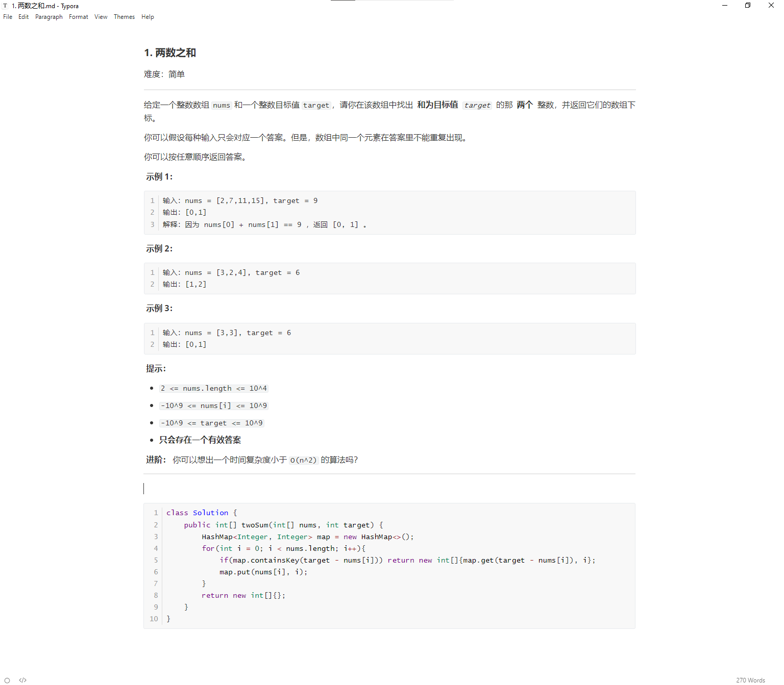Viewport: 784px width, 685px height.
Task: Click the italic target inline code
Action: click(477, 105)
